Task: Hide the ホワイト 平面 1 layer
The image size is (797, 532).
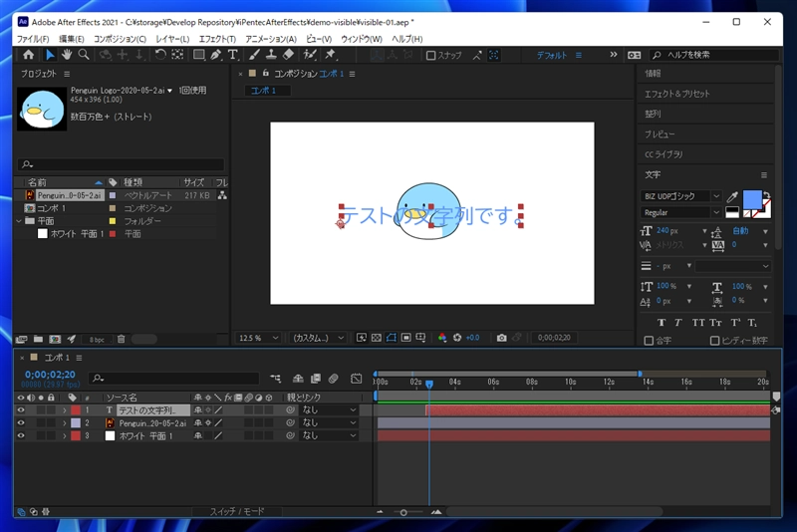Action: 21,435
